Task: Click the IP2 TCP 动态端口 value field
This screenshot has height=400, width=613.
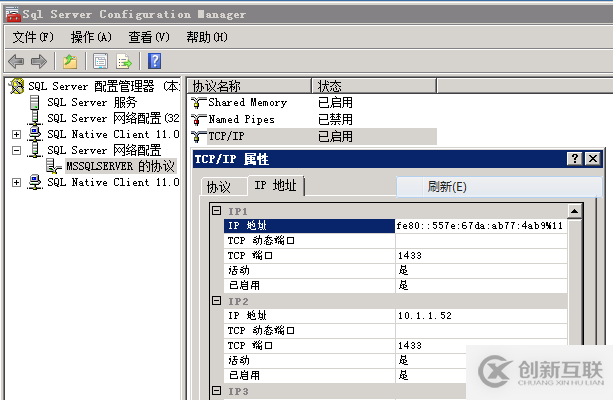Action: [x=481, y=330]
